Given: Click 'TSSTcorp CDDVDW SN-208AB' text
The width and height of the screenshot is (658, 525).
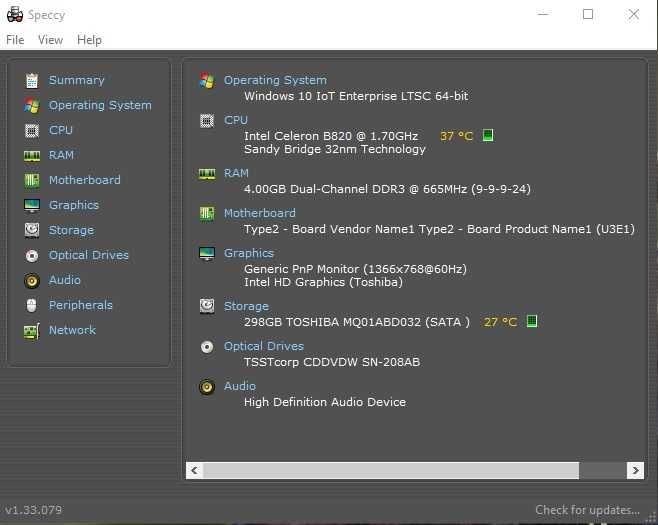Looking at the screenshot, I should click(x=332, y=362).
